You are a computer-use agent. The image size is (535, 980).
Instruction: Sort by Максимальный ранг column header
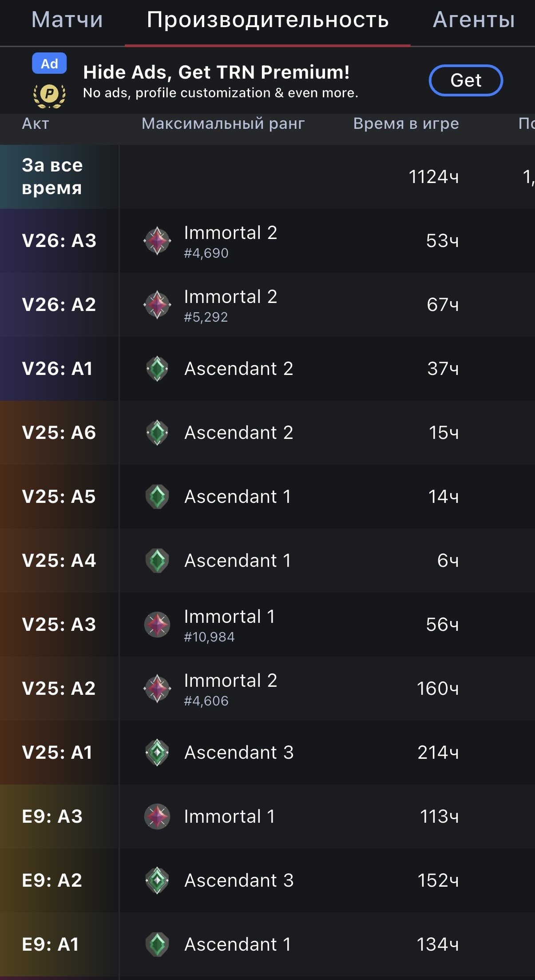(x=223, y=123)
